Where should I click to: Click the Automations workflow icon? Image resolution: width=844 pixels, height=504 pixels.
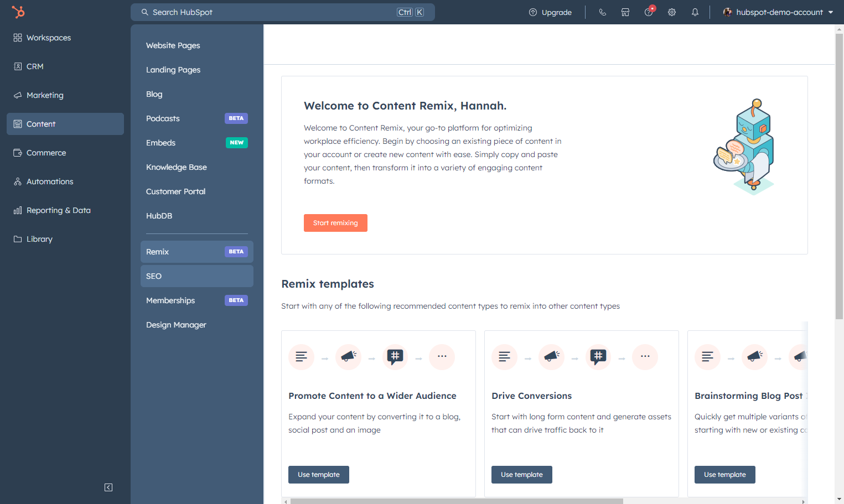click(x=18, y=181)
